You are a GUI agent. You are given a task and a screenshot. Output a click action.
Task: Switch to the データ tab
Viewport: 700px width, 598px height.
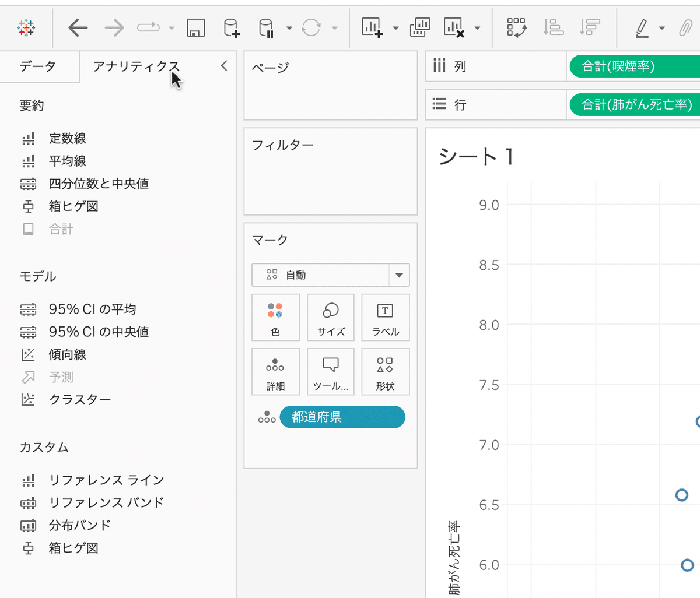(38, 66)
